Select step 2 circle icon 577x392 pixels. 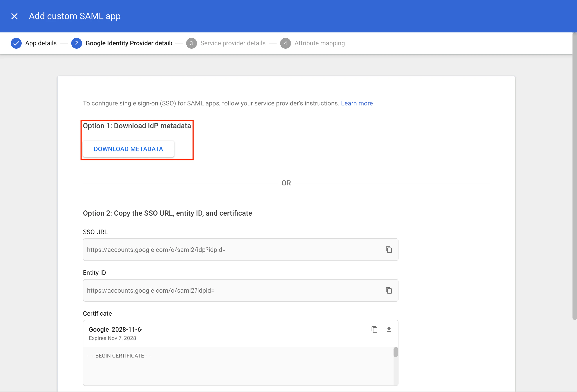click(76, 43)
